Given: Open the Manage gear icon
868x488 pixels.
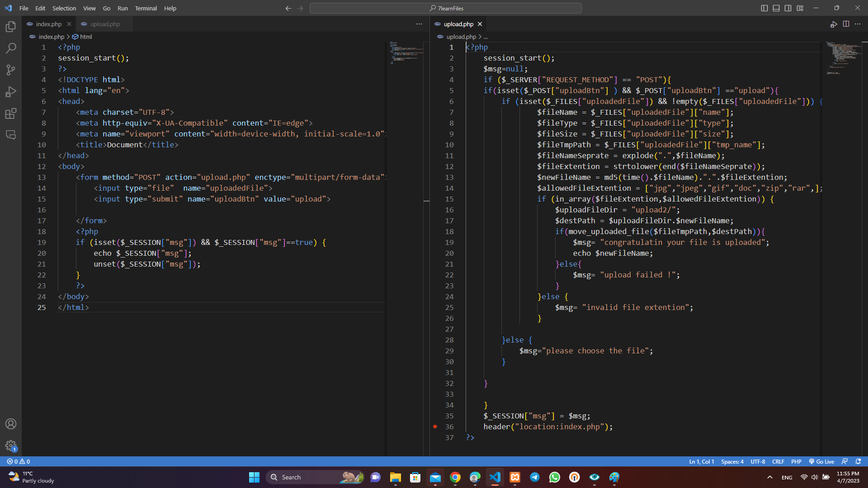Looking at the screenshot, I should (11, 446).
